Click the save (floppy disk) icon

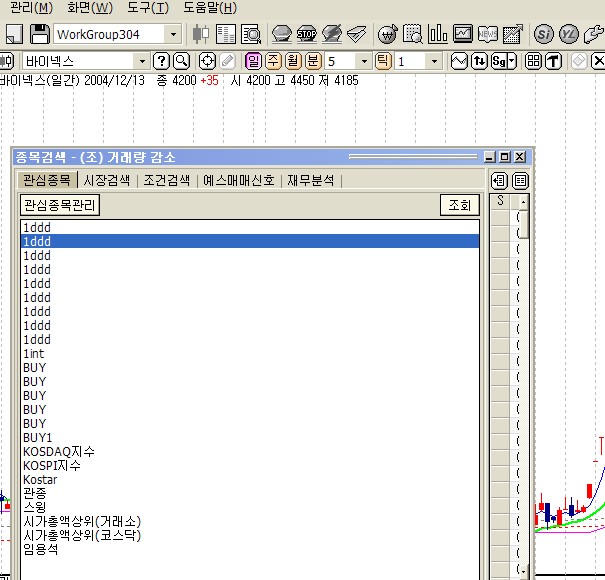(x=40, y=34)
